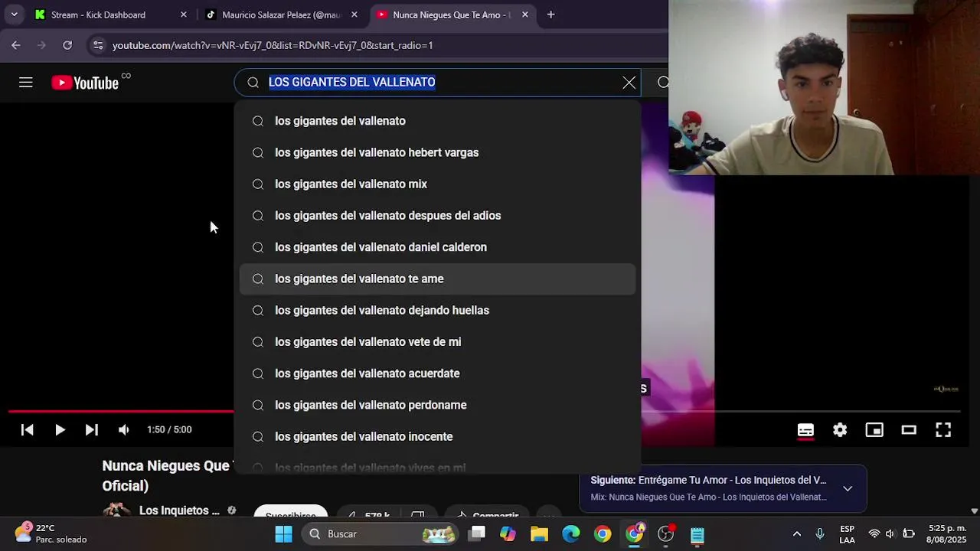
Task: Open the taskbar clock and date
Action: (x=947, y=534)
